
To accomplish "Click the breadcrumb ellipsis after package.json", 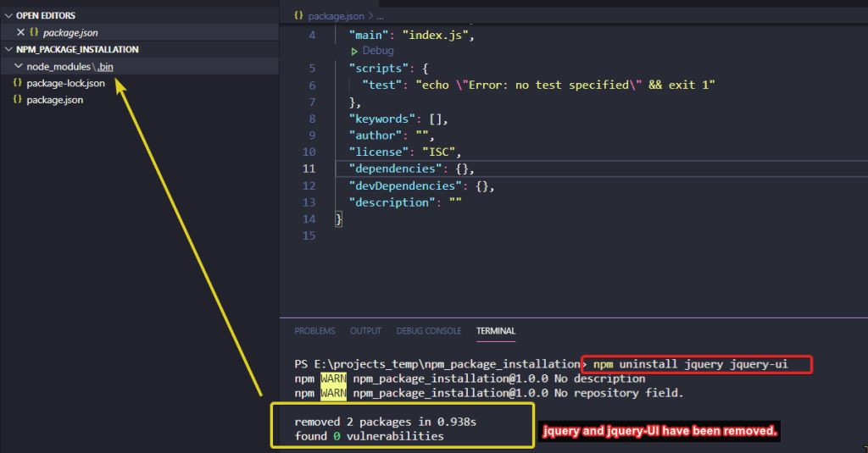I will (380, 15).
